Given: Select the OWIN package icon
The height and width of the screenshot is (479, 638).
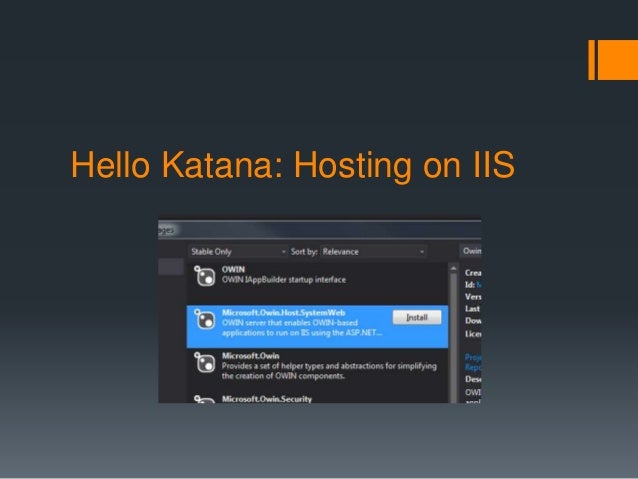Looking at the screenshot, I should click(205, 276).
